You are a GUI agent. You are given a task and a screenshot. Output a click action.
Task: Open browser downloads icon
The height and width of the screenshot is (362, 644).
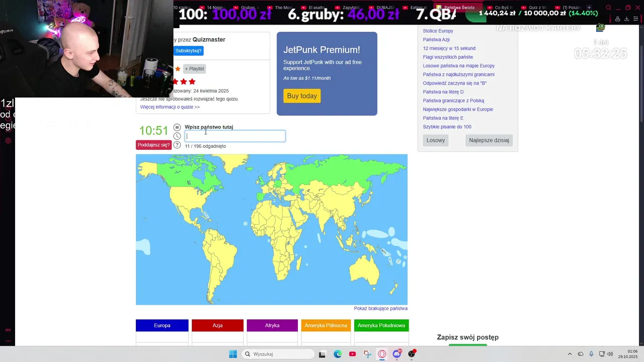pos(626,19)
